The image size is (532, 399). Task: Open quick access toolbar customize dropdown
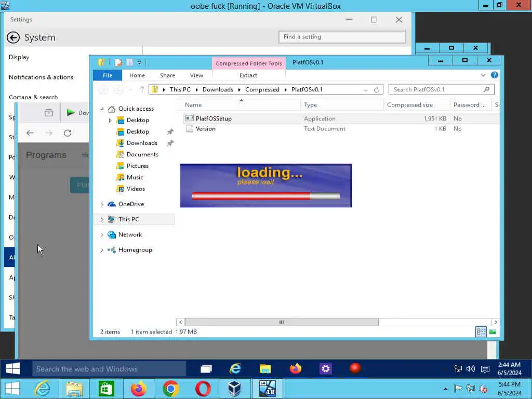point(139,62)
